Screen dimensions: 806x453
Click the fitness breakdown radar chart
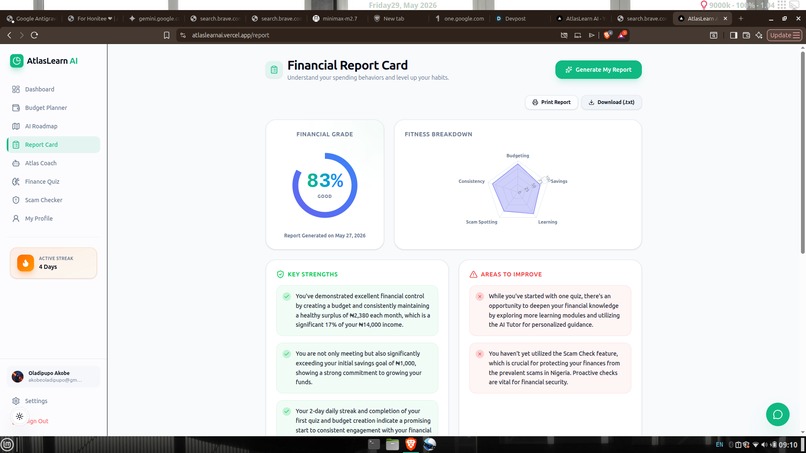pos(517,188)
